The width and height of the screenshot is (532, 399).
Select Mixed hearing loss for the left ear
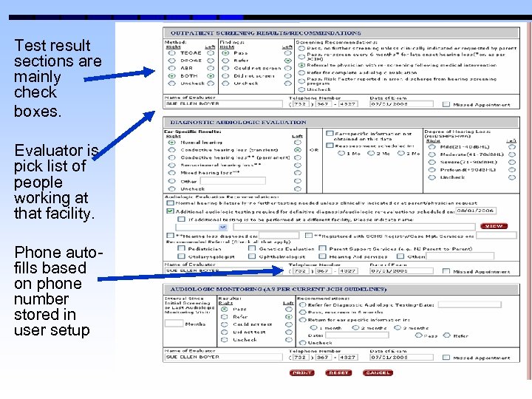click(x=298, y=173)
